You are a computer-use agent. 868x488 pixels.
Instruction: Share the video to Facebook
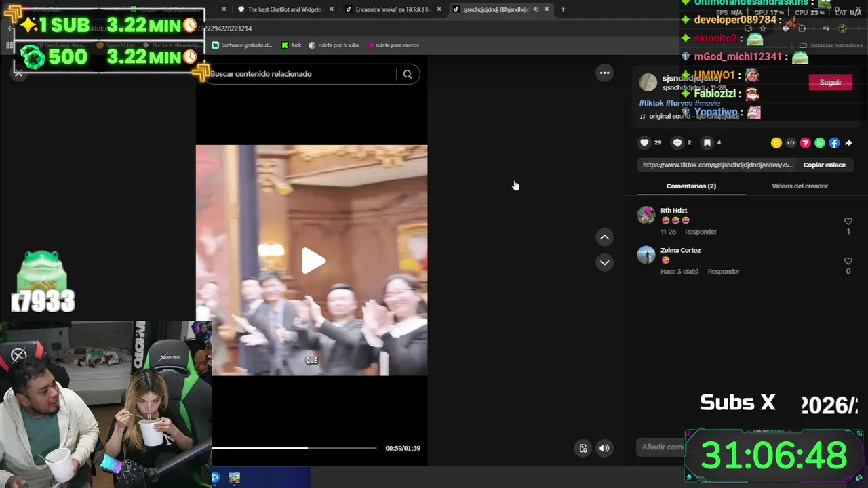coord(834,142)
